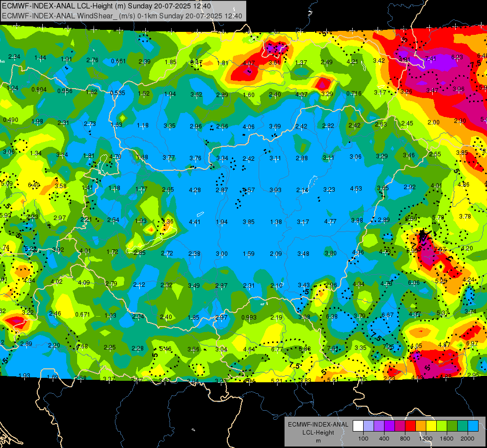
Task: Click the wind shear value 4.77
Action: tap(330, 222)
